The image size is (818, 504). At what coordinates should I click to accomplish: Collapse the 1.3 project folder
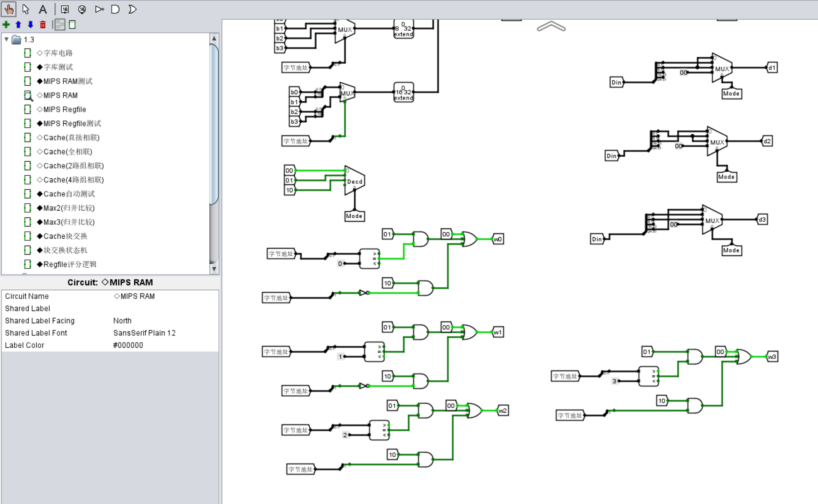[x=7, y=39]
